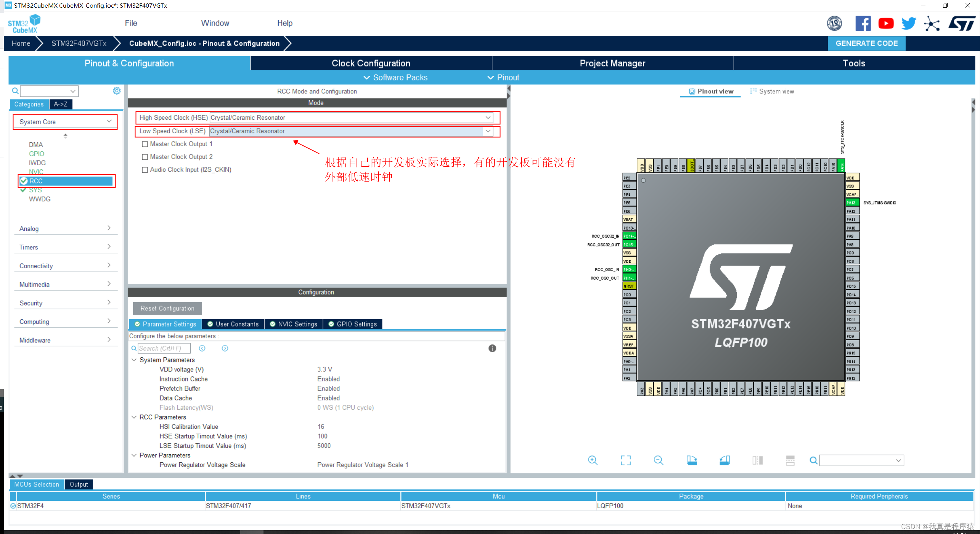Click the Reset Configuration button
980x534 pixels.
pyautogui.click(x=167, y=308)
